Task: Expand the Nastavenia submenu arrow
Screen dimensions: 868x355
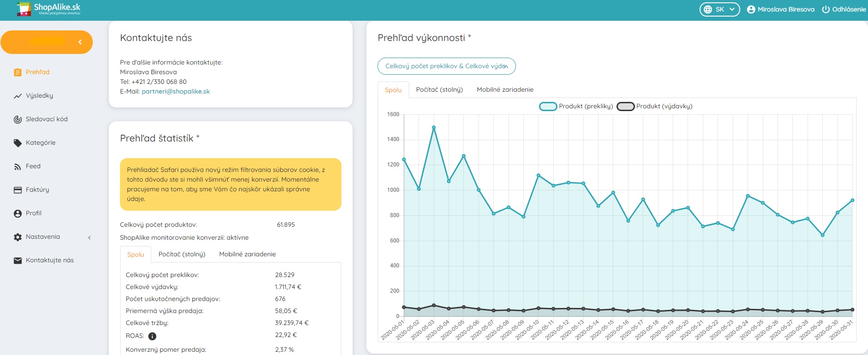Action: (90, 237)
